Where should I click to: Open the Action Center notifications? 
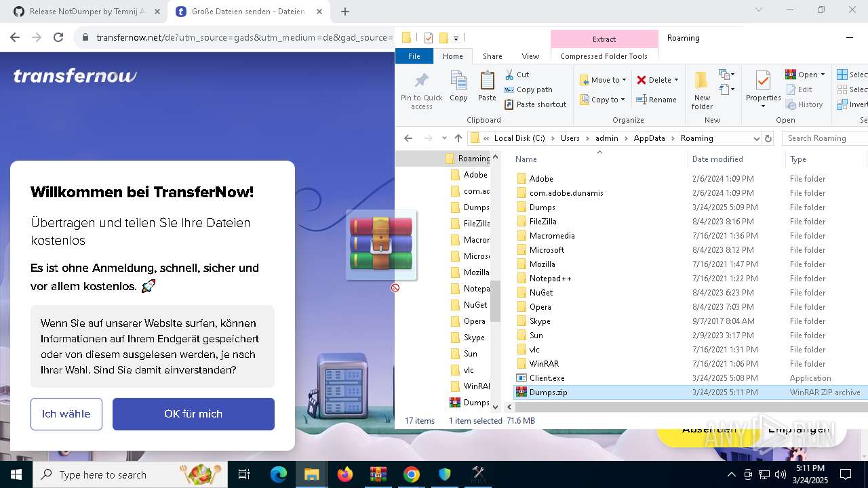[x=846, y=474]
